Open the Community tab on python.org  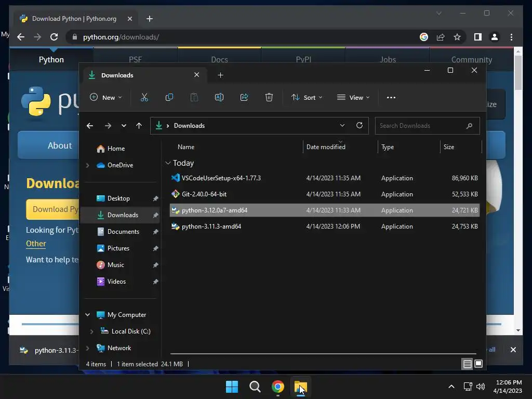pos(472,59)
